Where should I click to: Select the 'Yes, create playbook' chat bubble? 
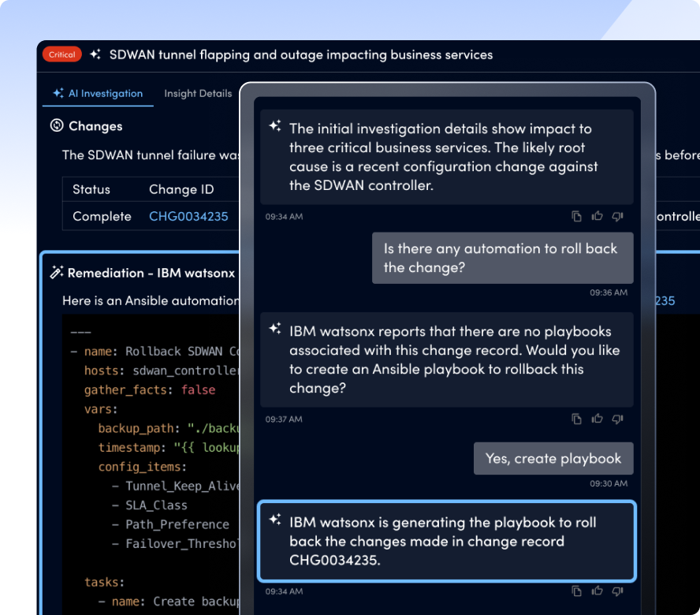[x=553, y=458]
